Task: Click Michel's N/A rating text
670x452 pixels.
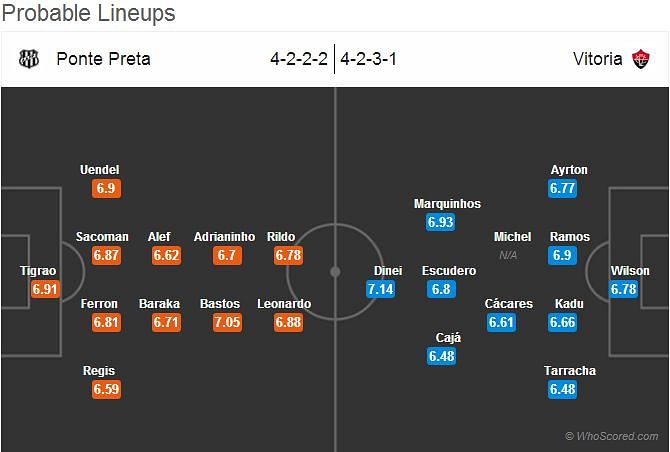Action: (508, 255)
